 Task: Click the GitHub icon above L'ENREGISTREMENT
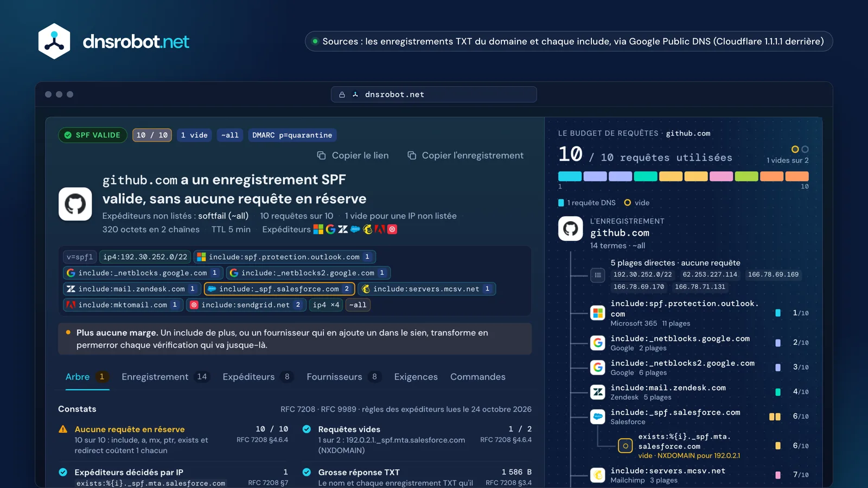[570, 228]
